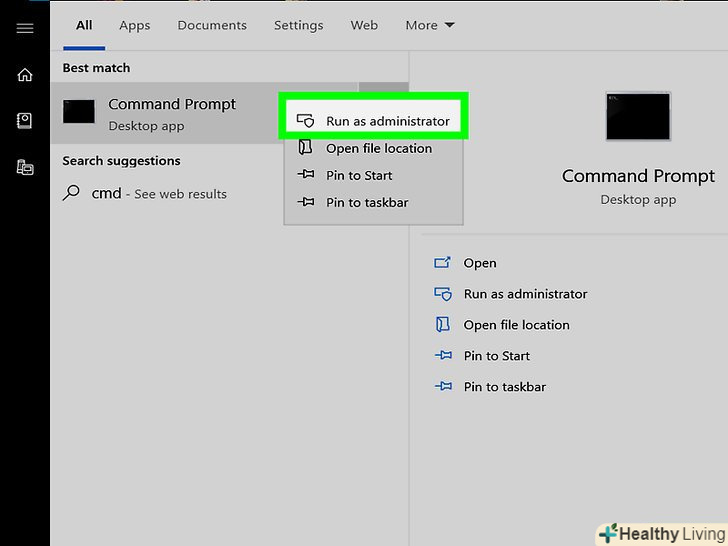The height and width of the screenshot is (546, 728).
Task: Switch to the Settings tab
Action: point(299,25)
